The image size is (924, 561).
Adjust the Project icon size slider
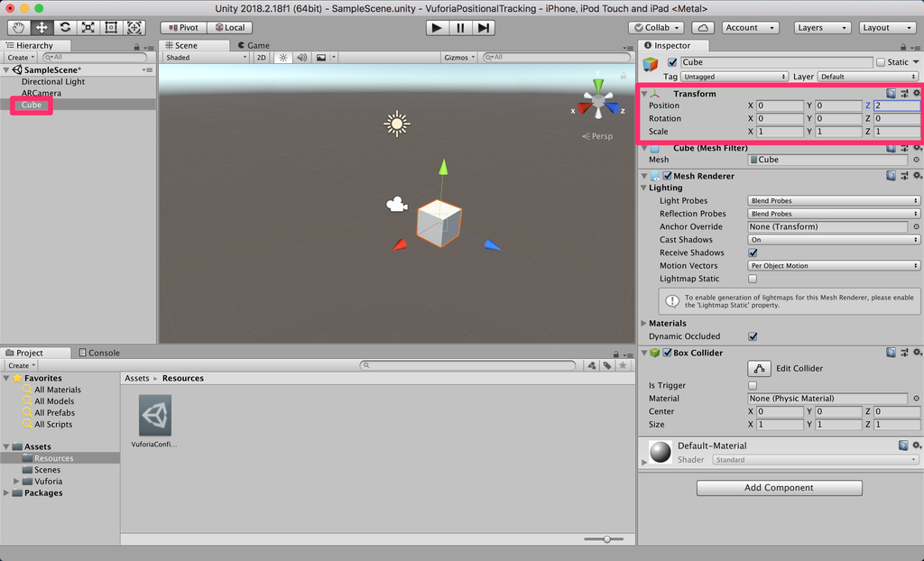(605, 539)
